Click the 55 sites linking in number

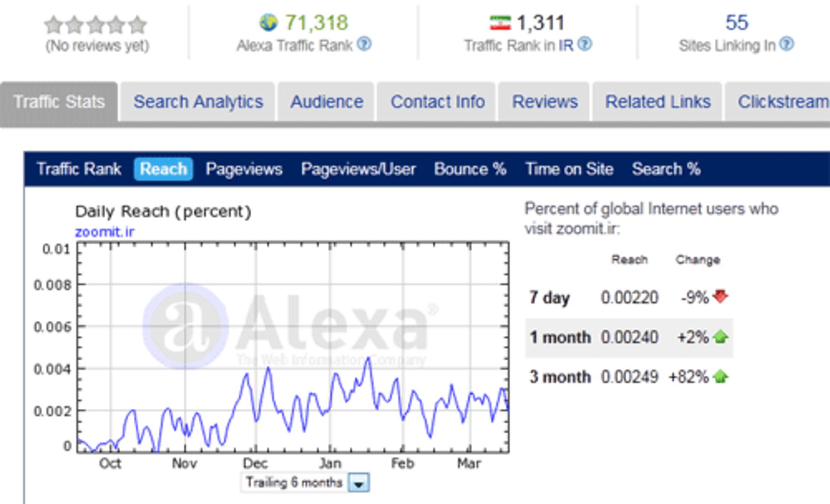(737, 22)
